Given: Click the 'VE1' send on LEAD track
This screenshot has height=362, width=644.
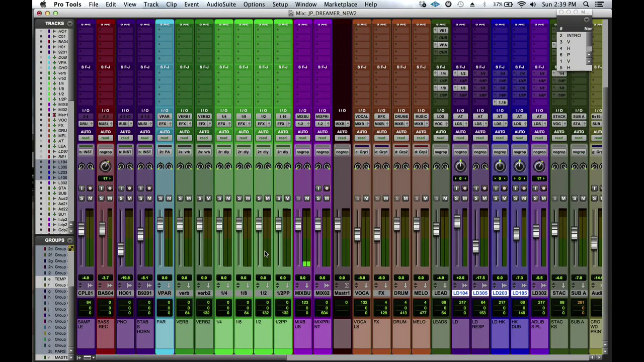Looking at the screenshot, I should point(443,31).
